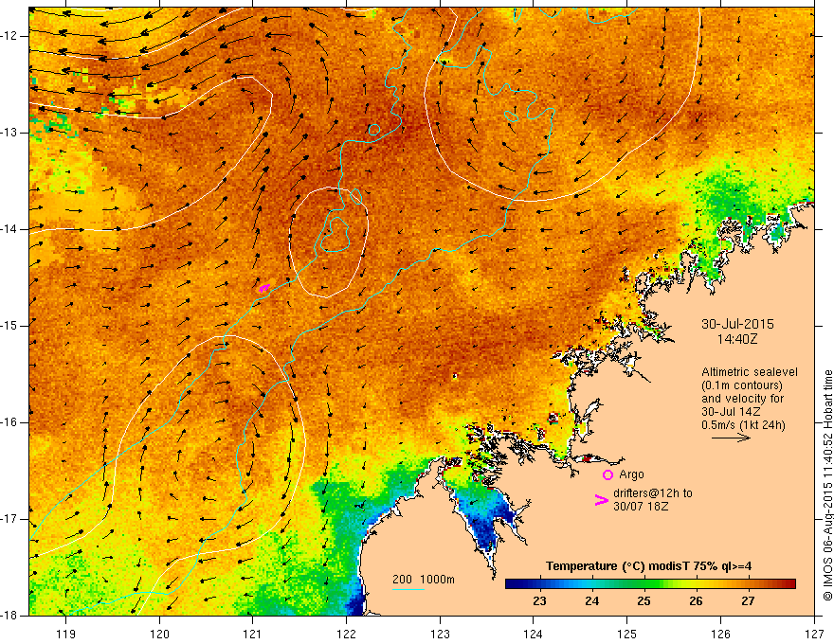This screenshot has width=834, height=644.
Task: Click the '(0.1m contours)' caption line
Action: 742,385
